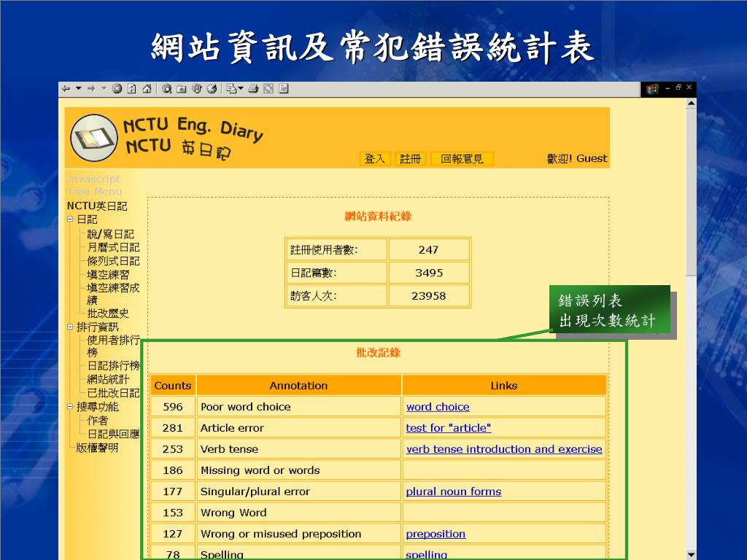The height and width of the screenshot is (560, 747).
Task: Click the Refresh page icon
Action: point(132,88)
